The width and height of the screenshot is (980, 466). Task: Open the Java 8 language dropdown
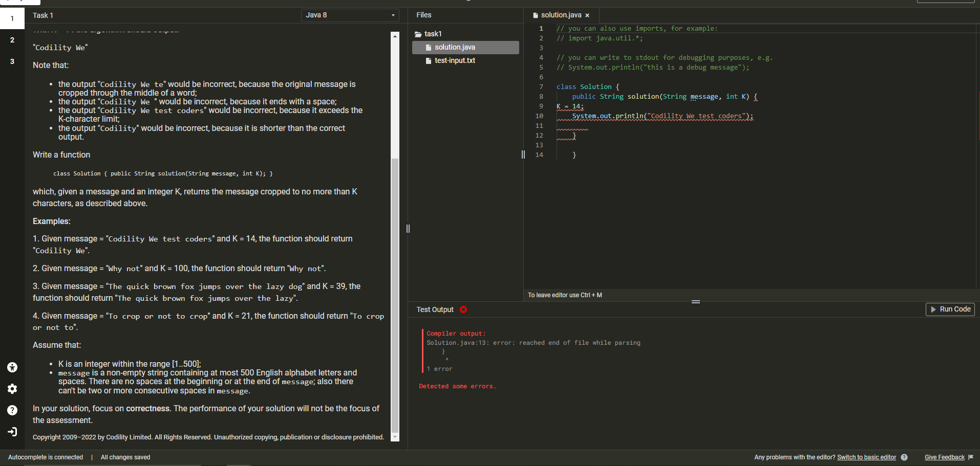tap(350, 15)
